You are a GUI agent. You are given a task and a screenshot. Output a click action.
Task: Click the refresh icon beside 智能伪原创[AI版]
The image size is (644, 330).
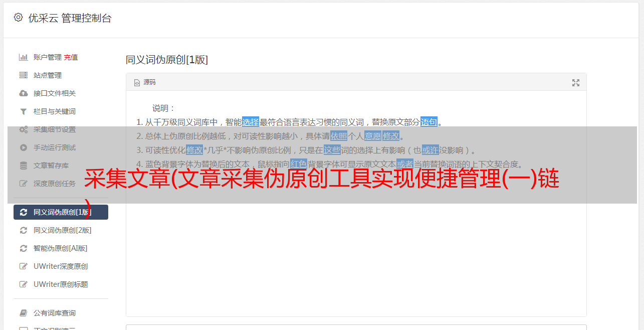tap(23, 248)
